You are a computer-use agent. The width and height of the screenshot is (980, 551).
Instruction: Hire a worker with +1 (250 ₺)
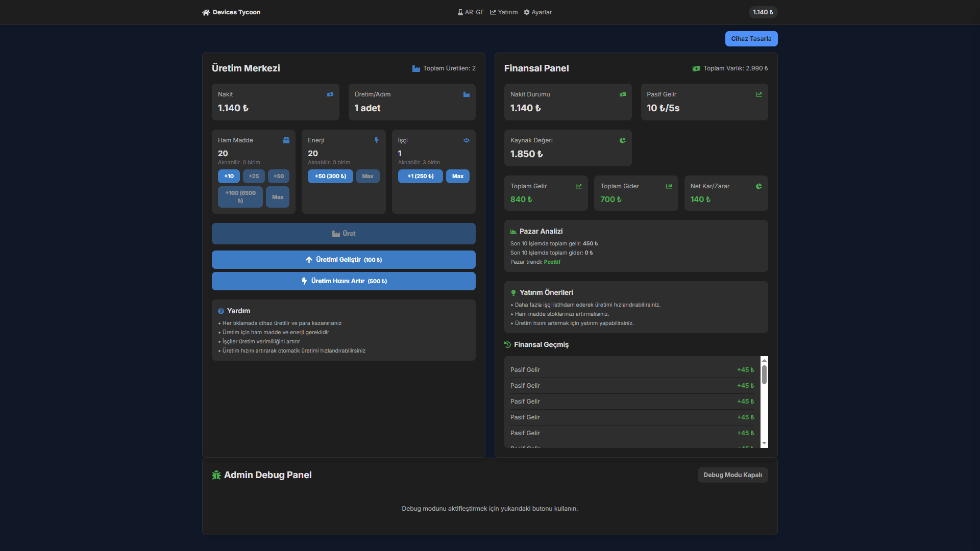[420, 177]
